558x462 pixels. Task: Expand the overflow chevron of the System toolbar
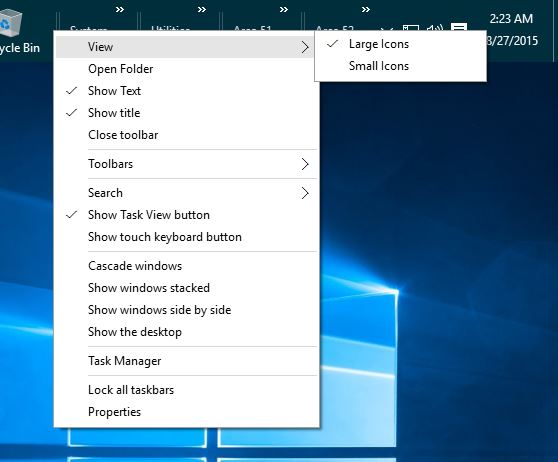coord(120,10)
